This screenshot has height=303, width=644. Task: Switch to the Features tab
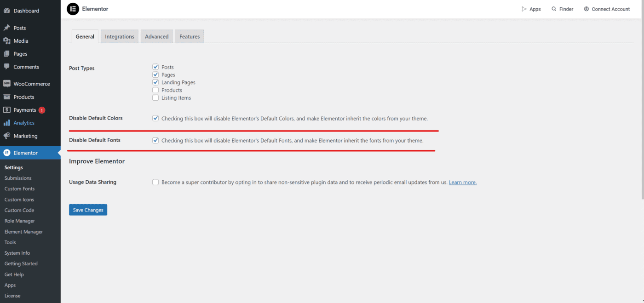tap(190, 37)
